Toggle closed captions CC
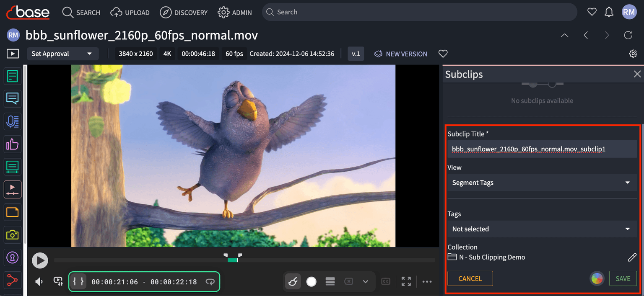 pyautogui.click(x=386, y=282)
